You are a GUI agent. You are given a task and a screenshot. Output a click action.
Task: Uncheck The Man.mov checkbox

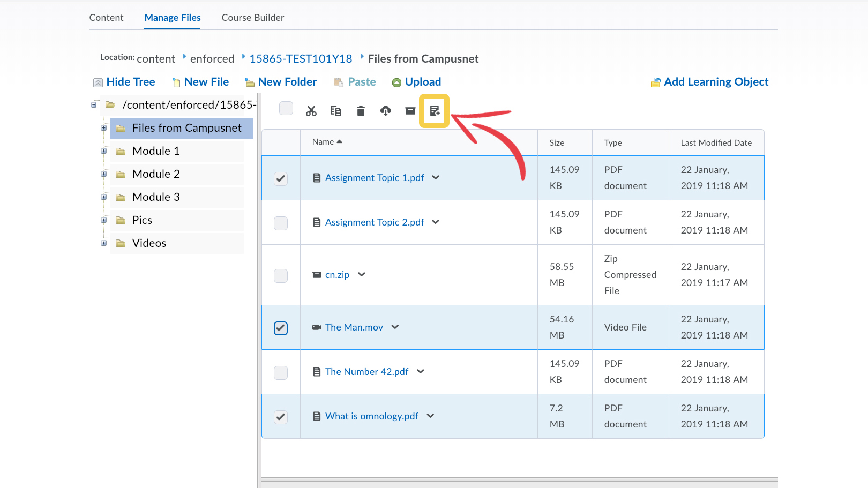click(x=281, y=328)
